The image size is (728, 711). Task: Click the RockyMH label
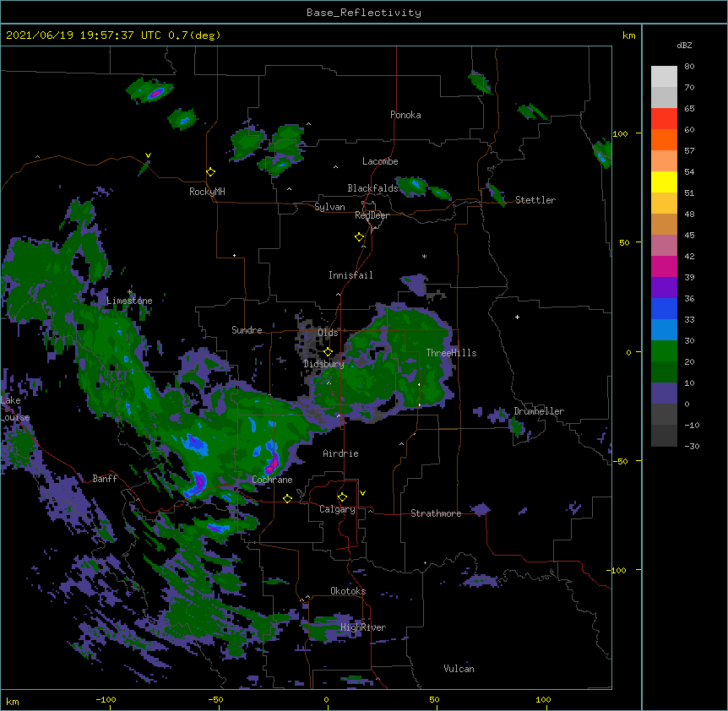coord(207,192)
